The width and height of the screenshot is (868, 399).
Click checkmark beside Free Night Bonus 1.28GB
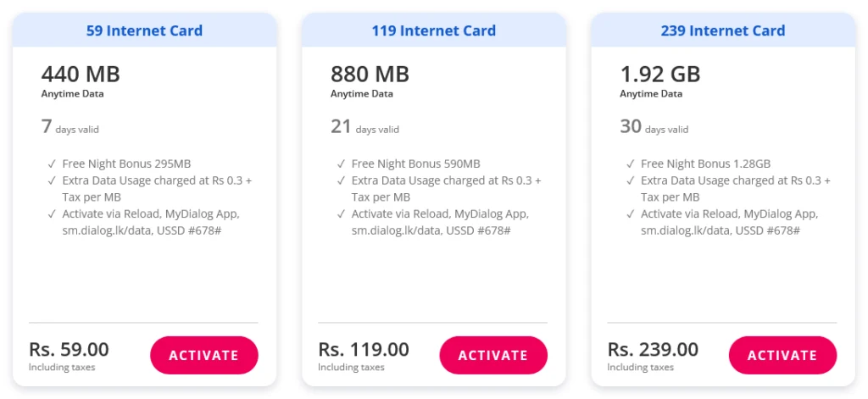tap(631, 163)
